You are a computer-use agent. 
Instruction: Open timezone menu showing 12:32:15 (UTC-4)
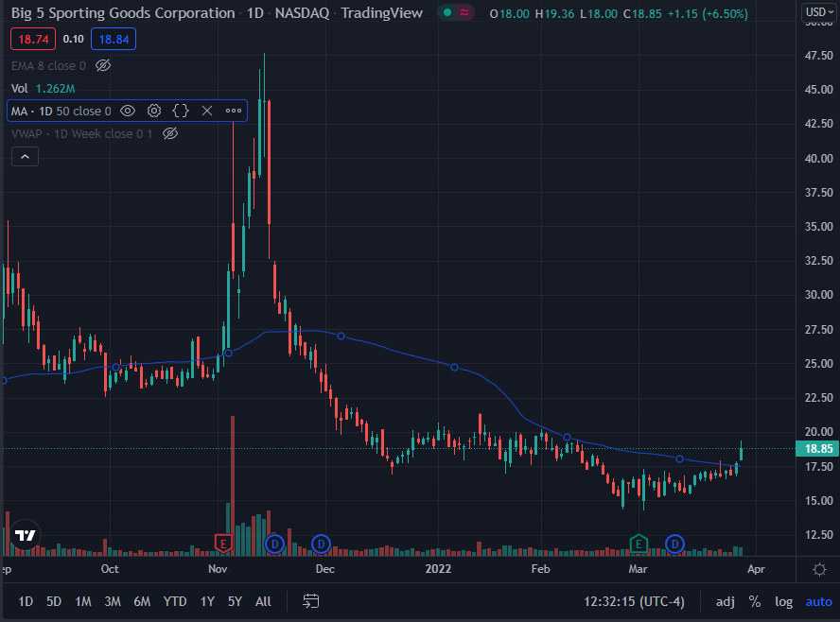635,601
